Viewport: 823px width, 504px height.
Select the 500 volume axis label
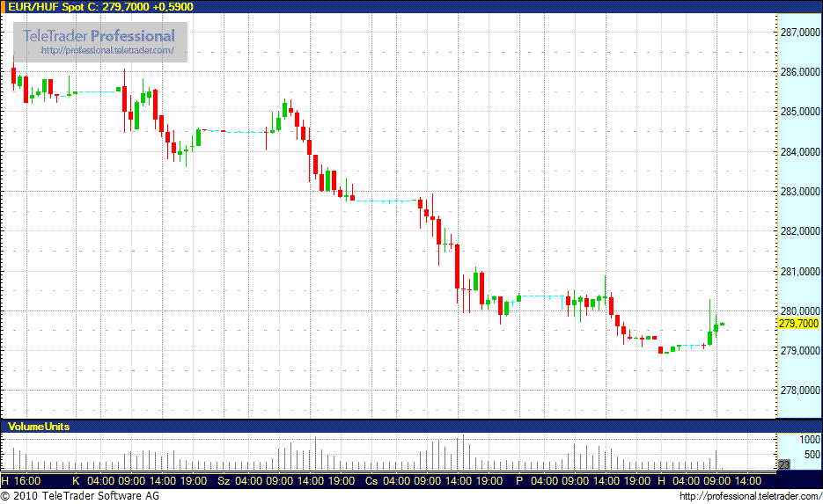[x=812, y=455]
